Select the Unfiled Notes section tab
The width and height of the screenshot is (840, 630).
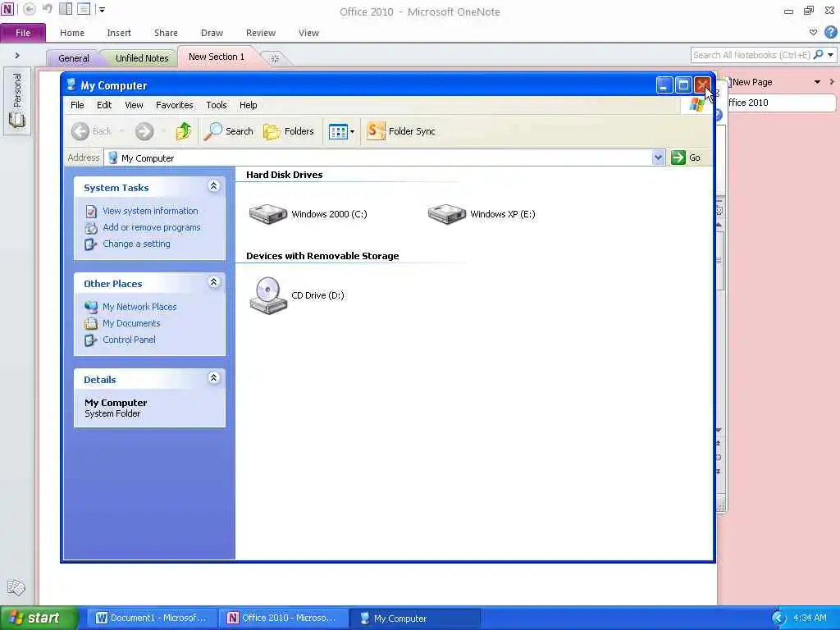pos(142,58)
